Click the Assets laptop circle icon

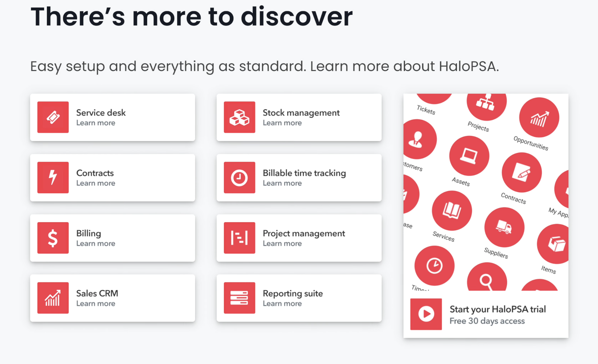click(469, 156)
